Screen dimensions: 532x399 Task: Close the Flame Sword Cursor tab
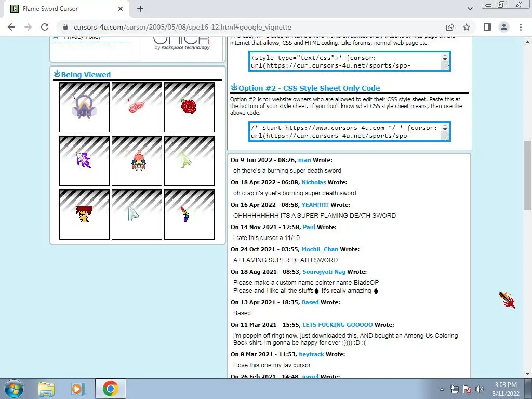(121, 9)
